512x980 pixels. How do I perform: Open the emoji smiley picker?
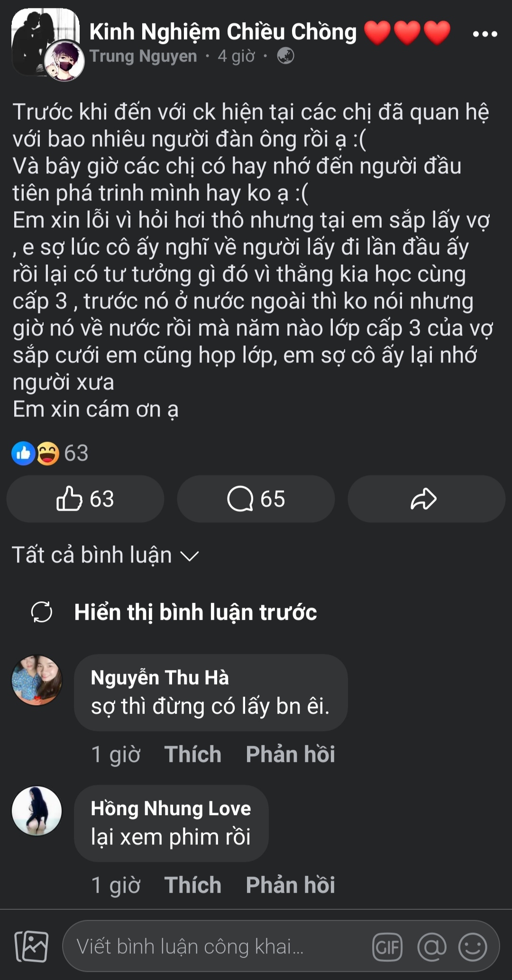tap(473, 947)
